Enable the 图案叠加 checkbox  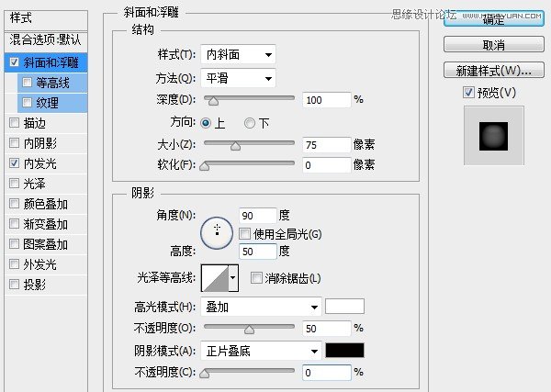point(14,244)
